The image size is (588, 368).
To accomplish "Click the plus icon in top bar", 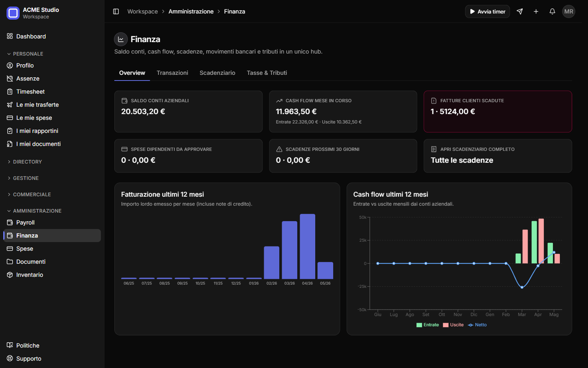I will 536,11.
